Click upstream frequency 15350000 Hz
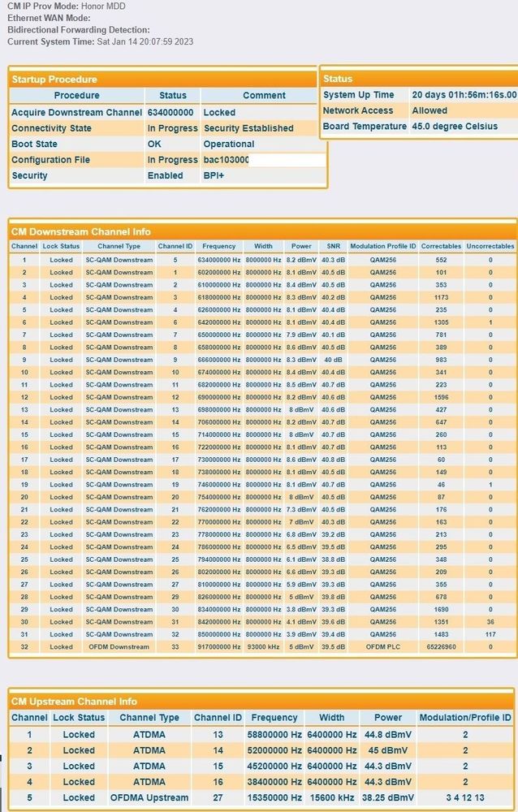518x812 pixels. [274, 798]
